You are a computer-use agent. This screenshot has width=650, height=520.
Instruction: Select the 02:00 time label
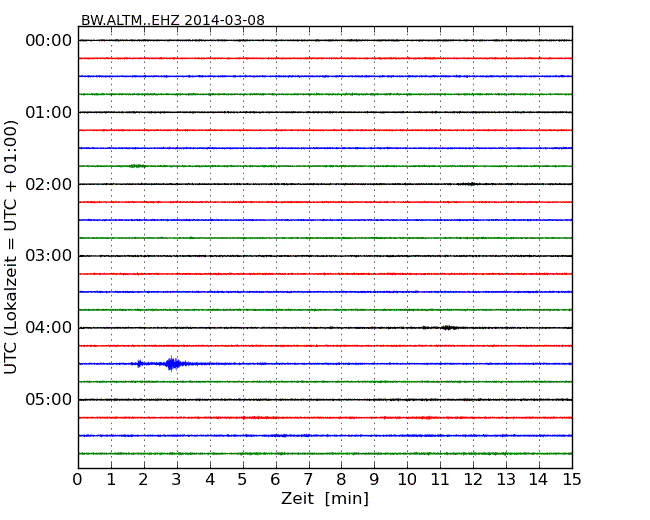[x=49, y=184]
